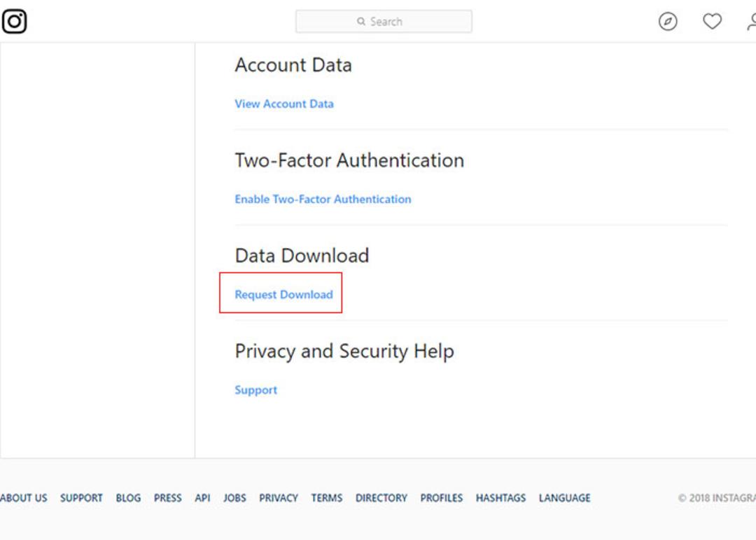Click the SUPPORT footer link
Viewport: 756px width, 540px height.
click(x=81, y=498)
